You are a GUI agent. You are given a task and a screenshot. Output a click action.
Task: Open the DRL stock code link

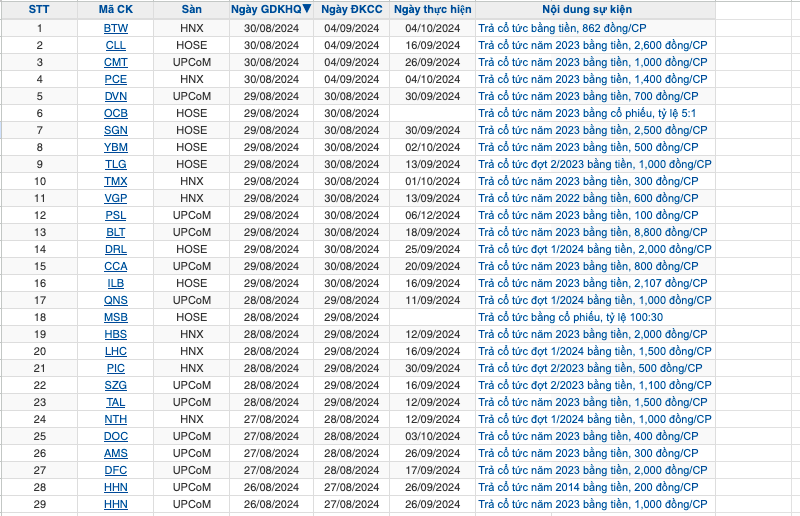click(116, 249)
